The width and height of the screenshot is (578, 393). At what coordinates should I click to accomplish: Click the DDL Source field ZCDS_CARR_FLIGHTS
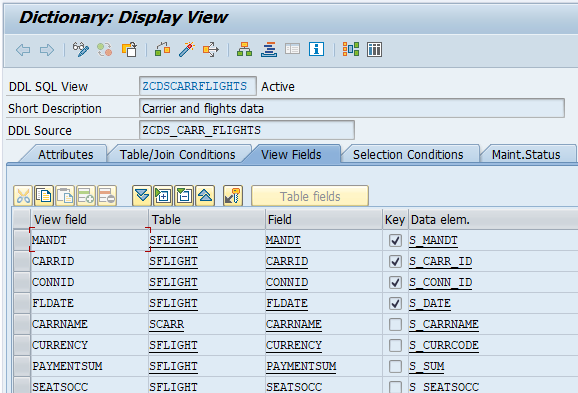coord(247,130)
